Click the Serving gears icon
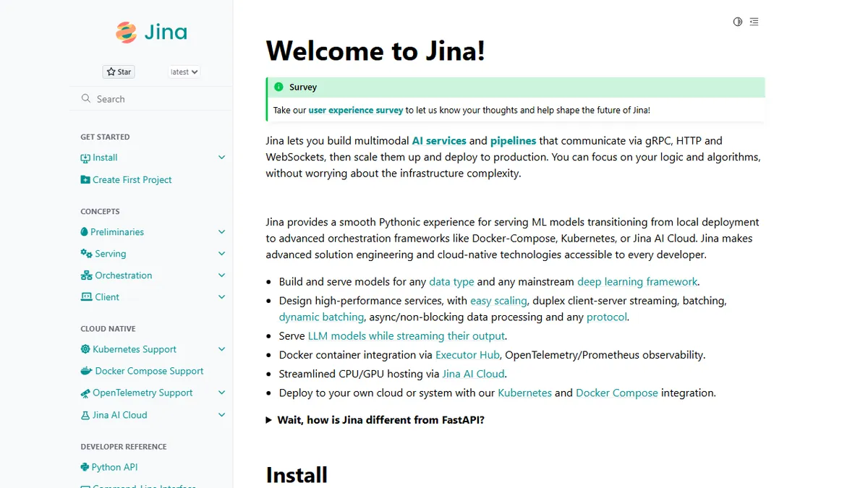The image size is (868, 488). [x=86, y=254]
